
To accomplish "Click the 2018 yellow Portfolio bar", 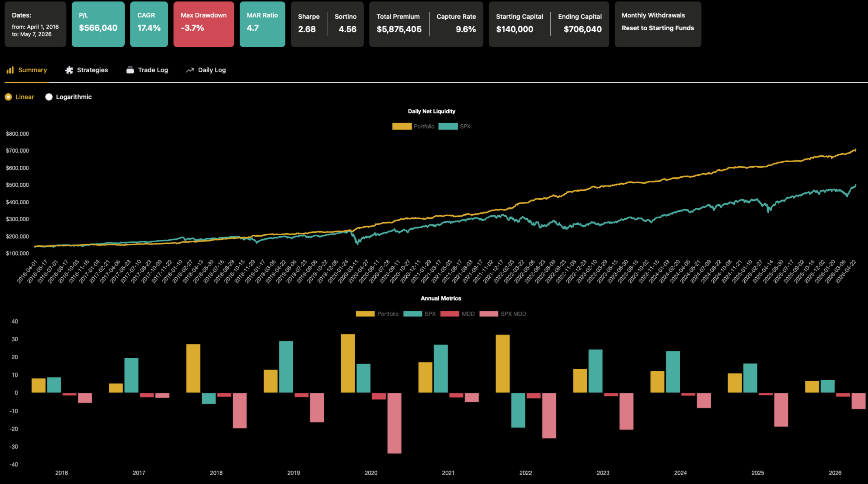I will (x=193, y=368).
